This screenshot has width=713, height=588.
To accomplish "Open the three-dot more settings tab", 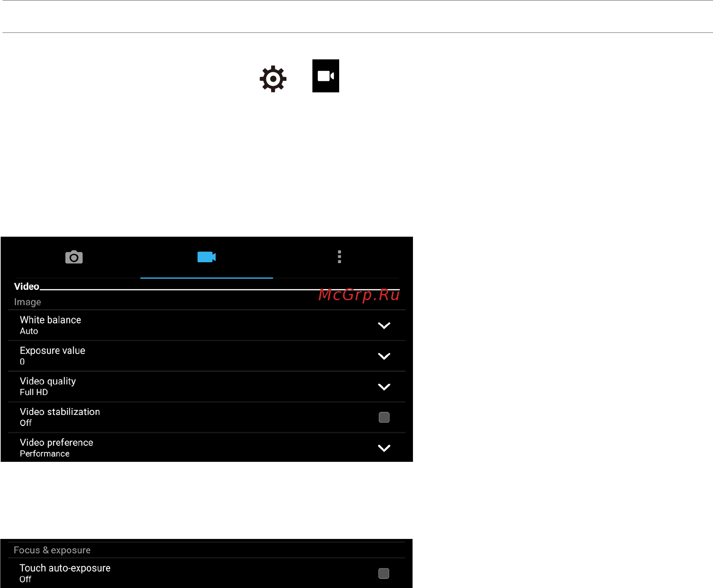I will point(339,256).
